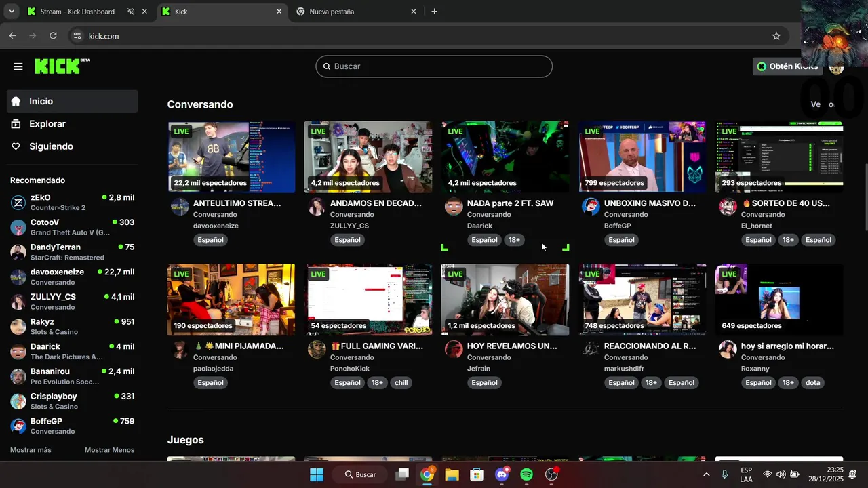
Task: Open ANDAMOS EN DECAD... stream title
Action: pos(376,203)
